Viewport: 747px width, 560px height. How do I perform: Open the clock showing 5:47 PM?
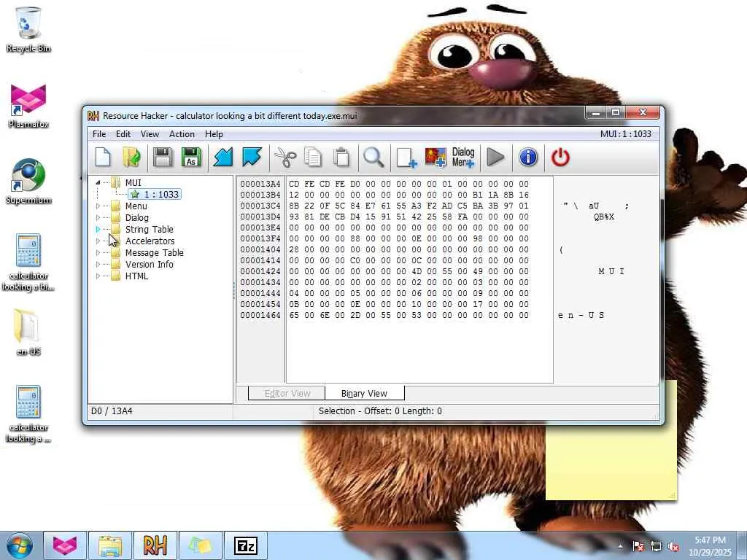tap(710, 546)
